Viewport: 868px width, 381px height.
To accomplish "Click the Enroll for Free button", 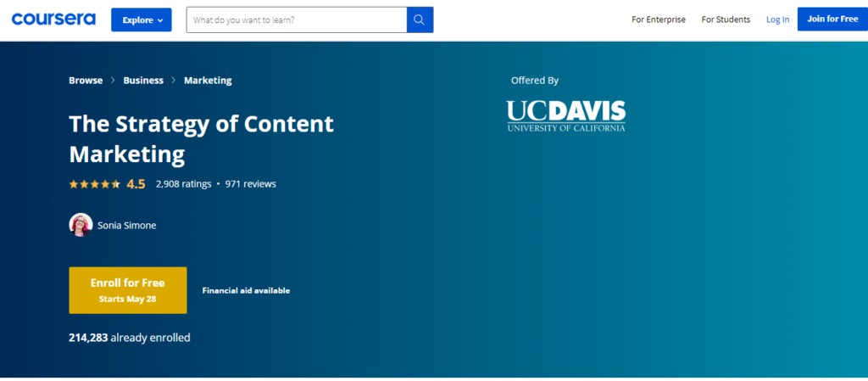I will pos(128,290).
